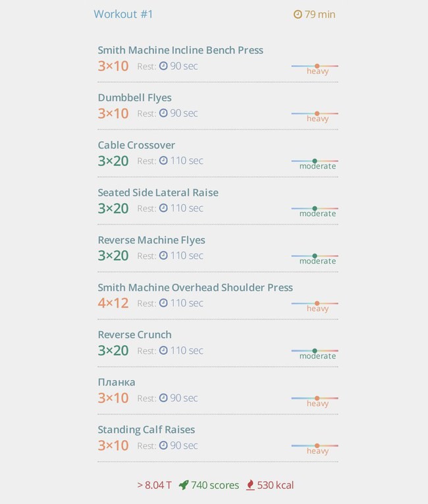Select the Планка exercise name
This screenshot has height=504, width=428.
pos(117,382)
